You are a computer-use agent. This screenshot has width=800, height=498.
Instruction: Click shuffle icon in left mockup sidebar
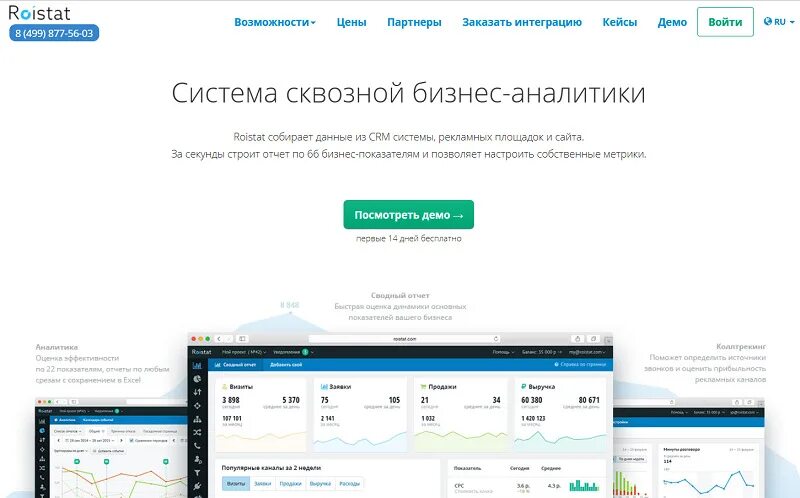tap(42, 468)
